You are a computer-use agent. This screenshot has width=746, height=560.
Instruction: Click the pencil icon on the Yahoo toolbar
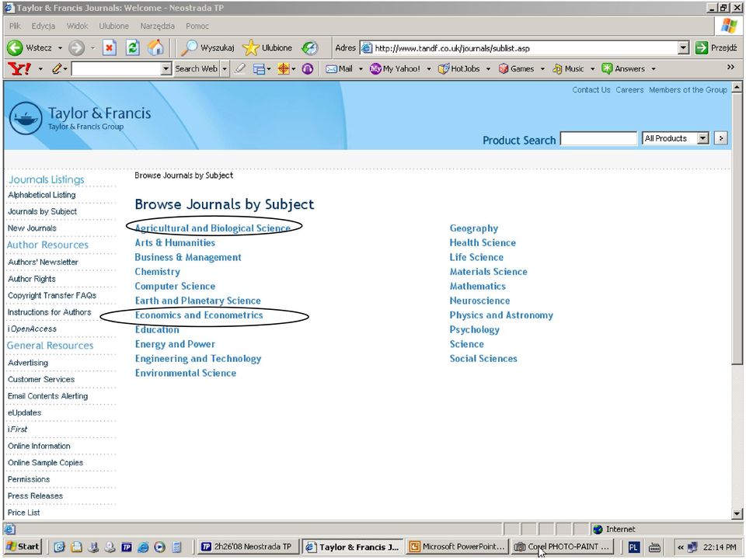click(57, 69)
